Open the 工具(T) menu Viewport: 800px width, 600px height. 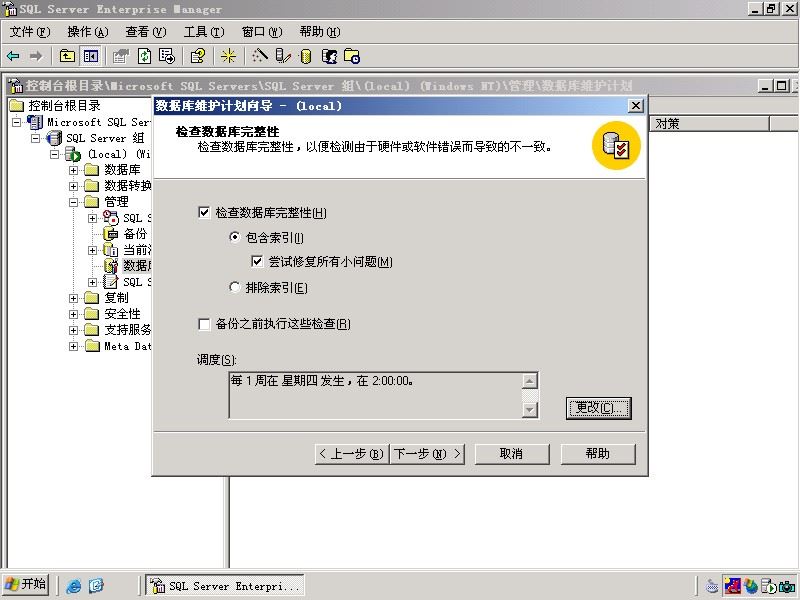tap(204, 32)
